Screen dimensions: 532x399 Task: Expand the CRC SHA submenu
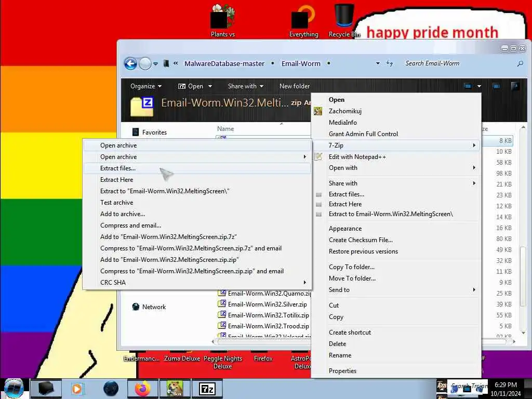[x=197, y=282]
